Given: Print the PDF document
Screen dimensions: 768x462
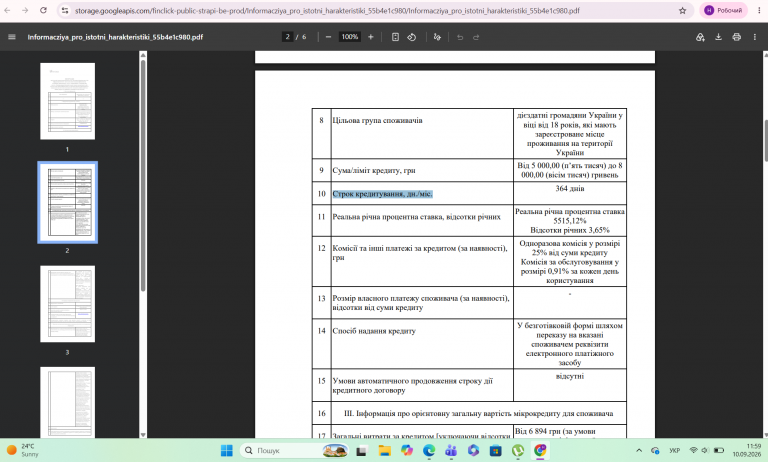Looking at the screenshot, I should pyautogui.click(x=737, y=37).
